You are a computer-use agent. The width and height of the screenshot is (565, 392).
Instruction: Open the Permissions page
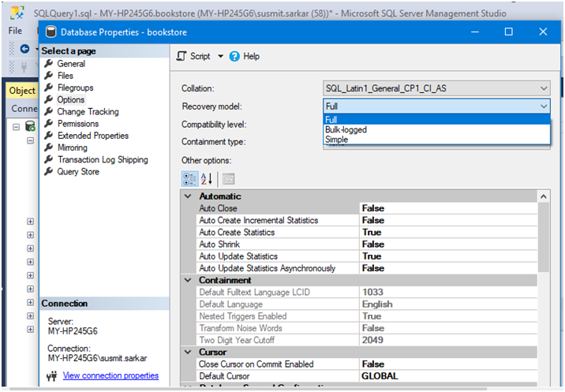click(78, 124)
